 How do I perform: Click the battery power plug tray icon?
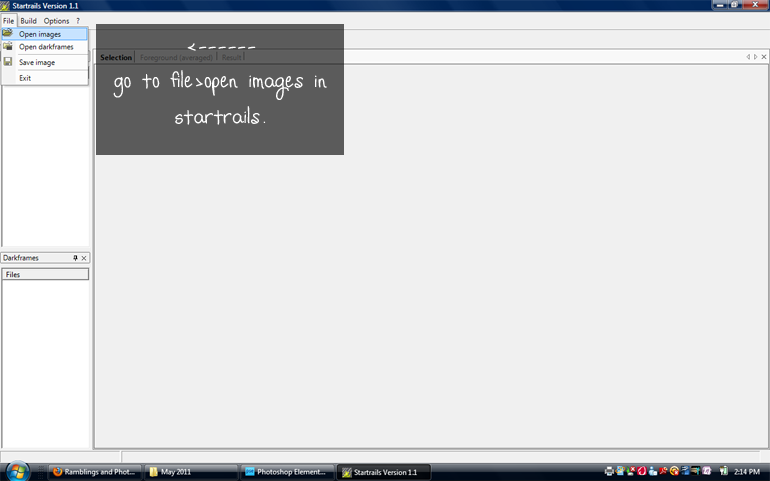coord(724,471)
